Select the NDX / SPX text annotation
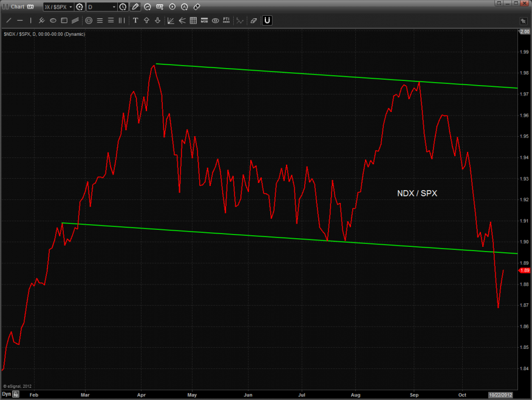This screenshot has height=400, width=532. pyautogui.click(x=417, y=193)
